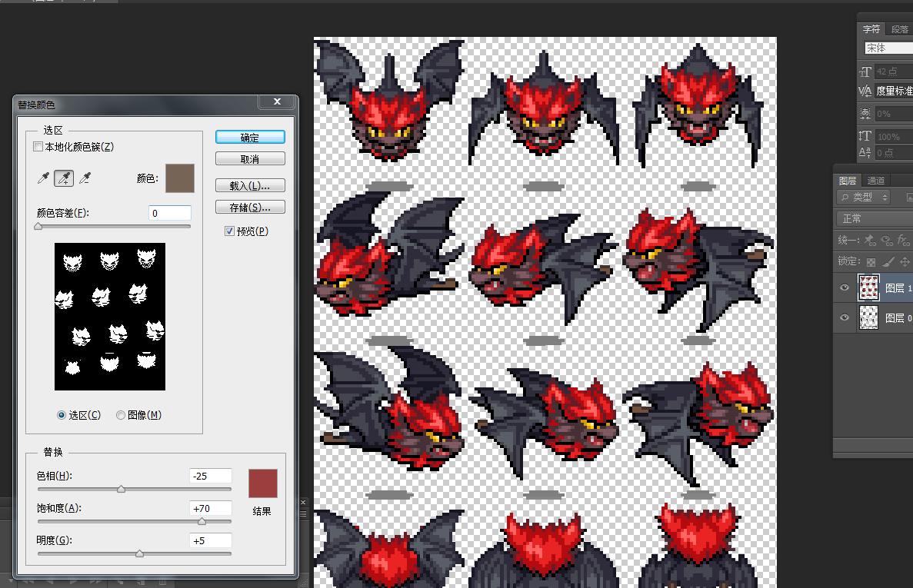Image resolution: width=913 pixels, height=588 pixels.
Task: Select the Subtract from Sample eyedropper
Action: pyautogui.click(x=85, y=178)
